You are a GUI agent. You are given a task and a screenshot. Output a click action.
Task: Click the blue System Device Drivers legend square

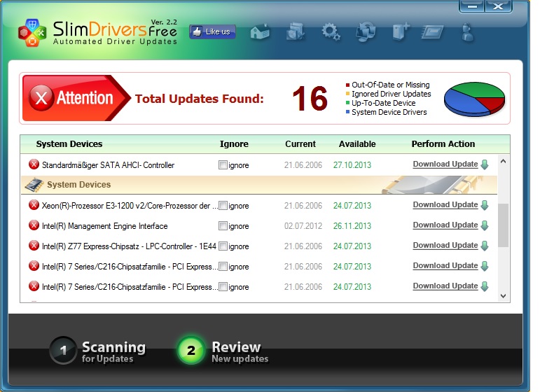pos(347,112)
